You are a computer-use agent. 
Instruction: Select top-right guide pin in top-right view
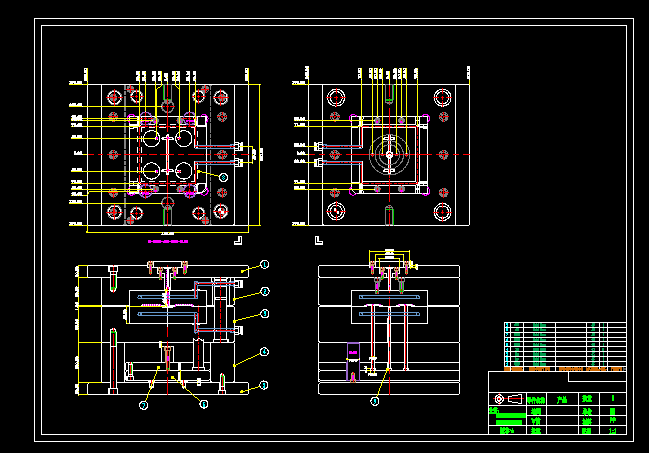(442, 98)
